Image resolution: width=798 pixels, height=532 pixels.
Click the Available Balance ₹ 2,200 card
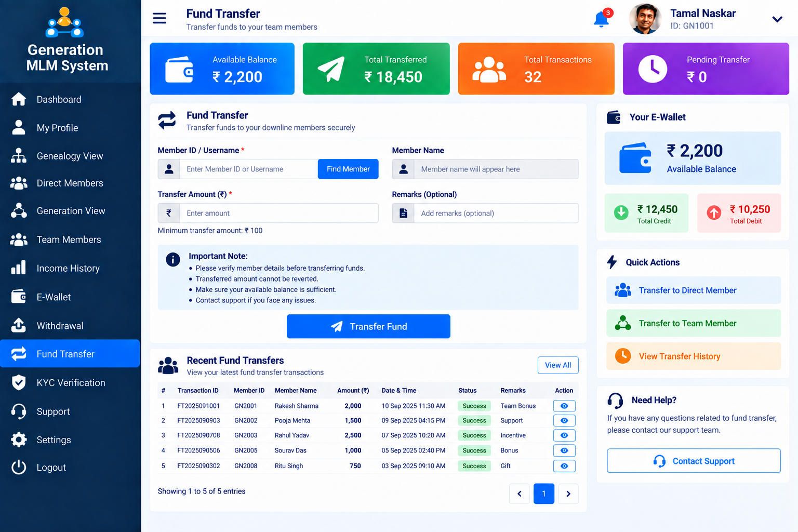(222, 69)
